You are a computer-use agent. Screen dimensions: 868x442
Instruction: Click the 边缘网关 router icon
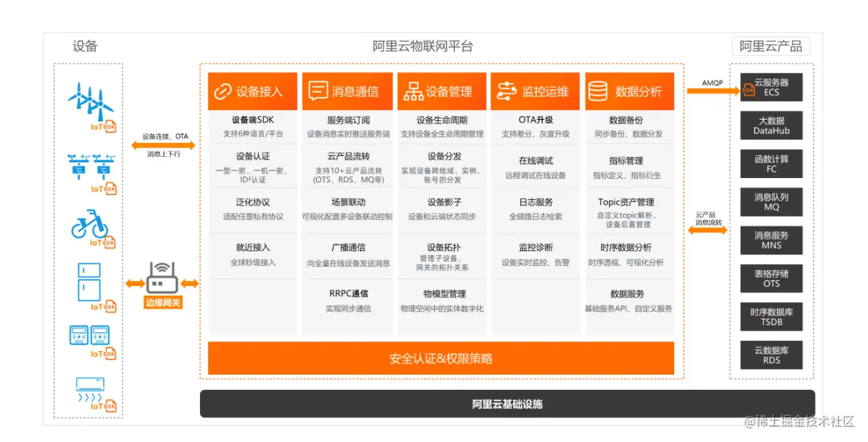coord(162,276)
